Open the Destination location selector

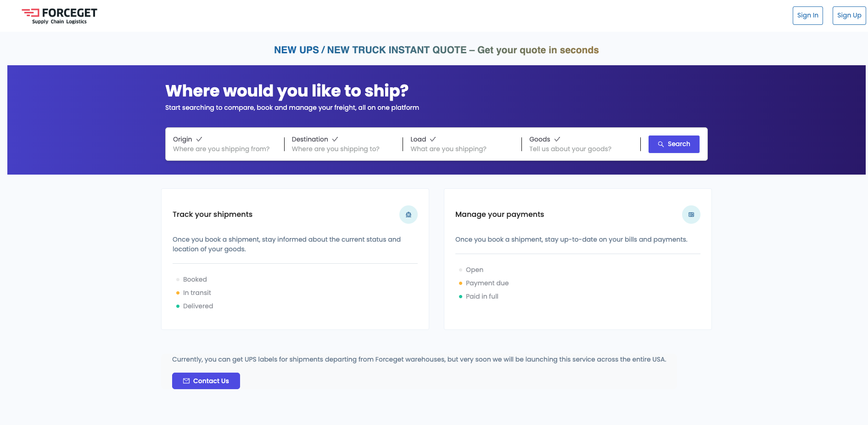click(x=336, y=148)
